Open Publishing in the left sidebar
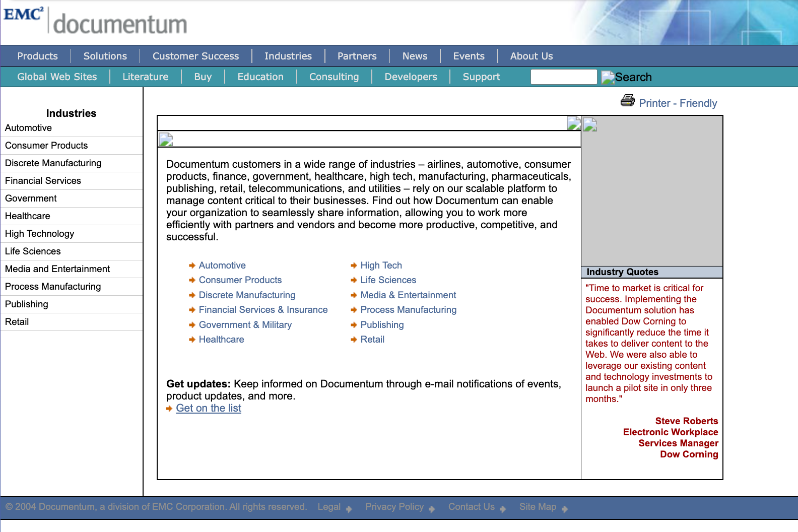The width and height of the screenshot is (798, 532). [27, 304]
